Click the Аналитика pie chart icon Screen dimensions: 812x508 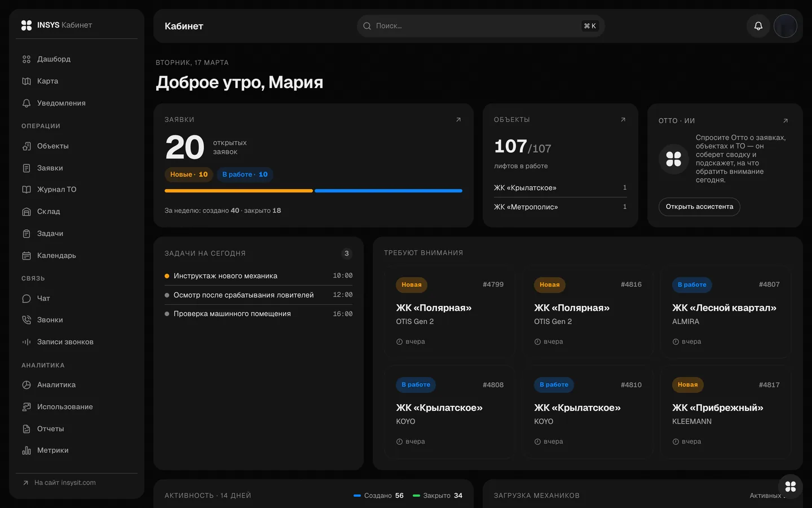pyautogui.click(x=27, y=385)
